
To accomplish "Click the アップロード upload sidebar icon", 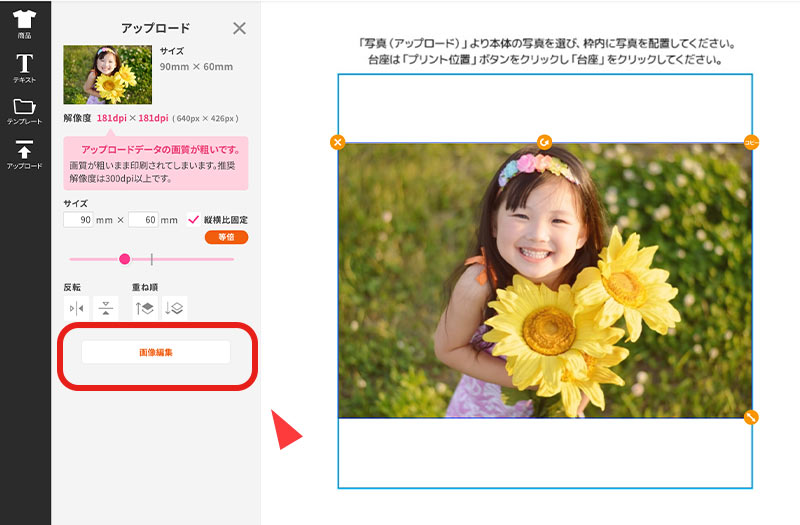I will (24, 153).
